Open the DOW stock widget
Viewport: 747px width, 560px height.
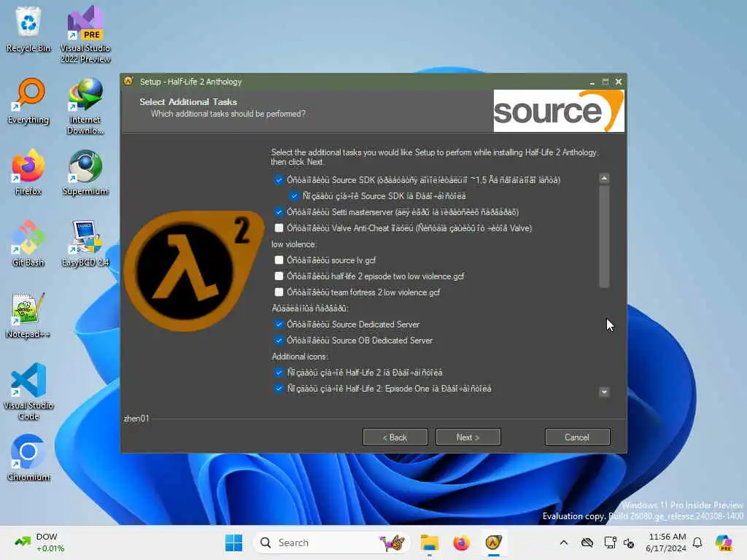point(40,542)
